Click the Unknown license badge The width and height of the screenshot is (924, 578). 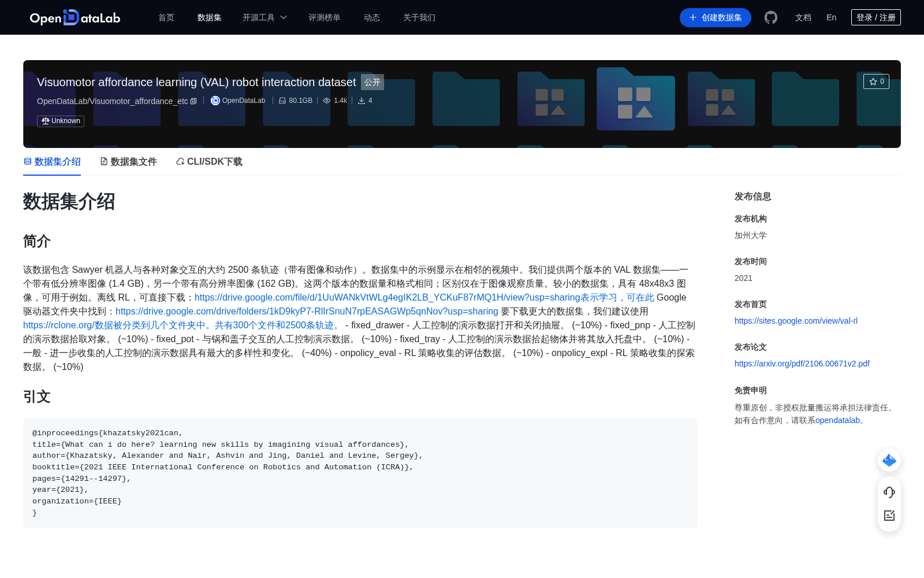coord(61,121)
